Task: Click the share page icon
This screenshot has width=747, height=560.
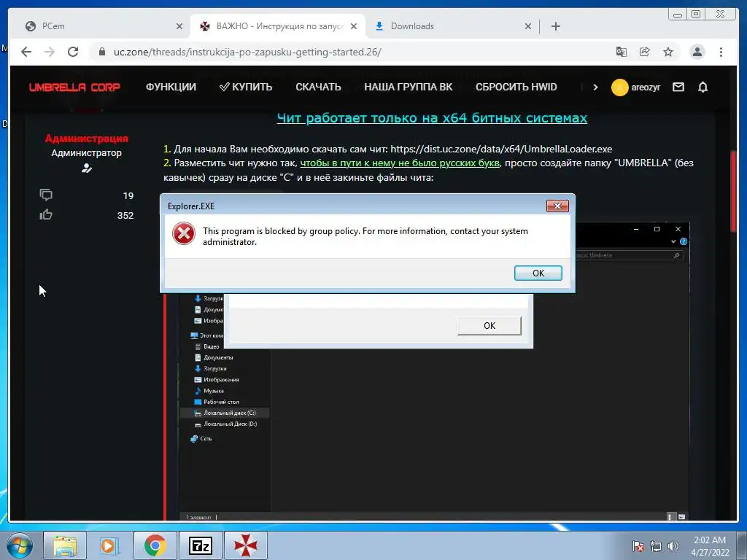Action: [x=645, y=52]
